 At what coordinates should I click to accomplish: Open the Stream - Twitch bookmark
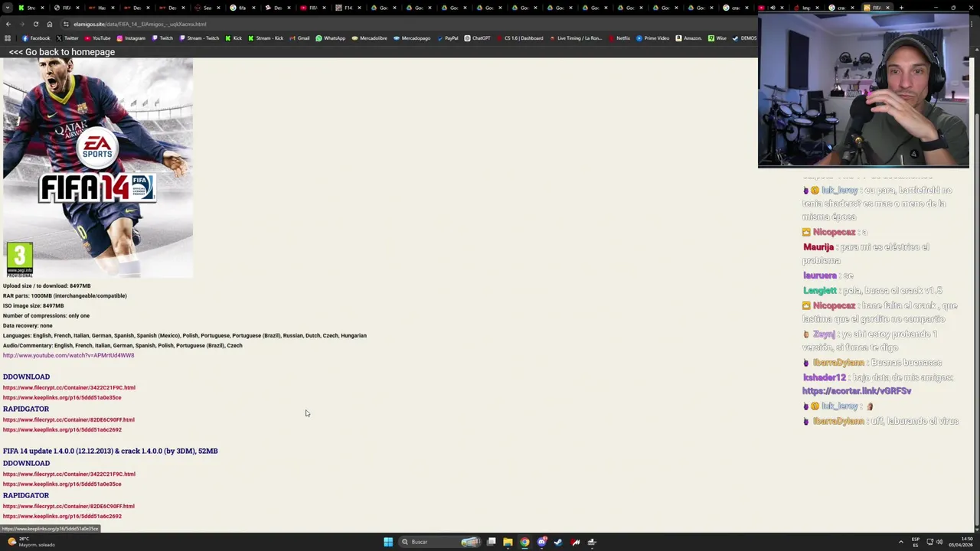click(x=199, y=38)
